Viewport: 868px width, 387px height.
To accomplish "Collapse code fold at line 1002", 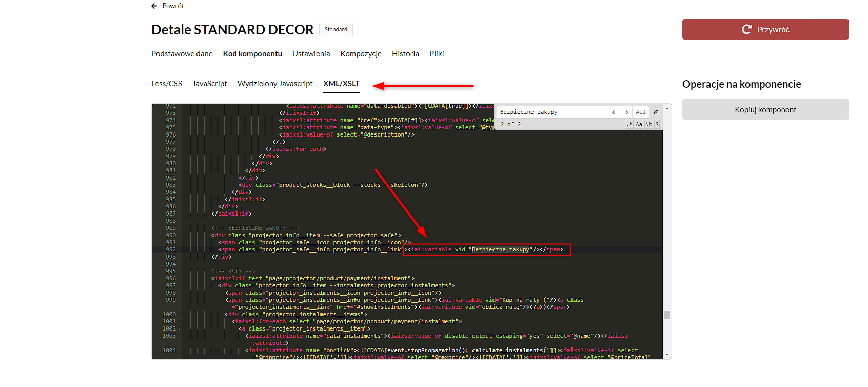I will click(x=179, y=329).
